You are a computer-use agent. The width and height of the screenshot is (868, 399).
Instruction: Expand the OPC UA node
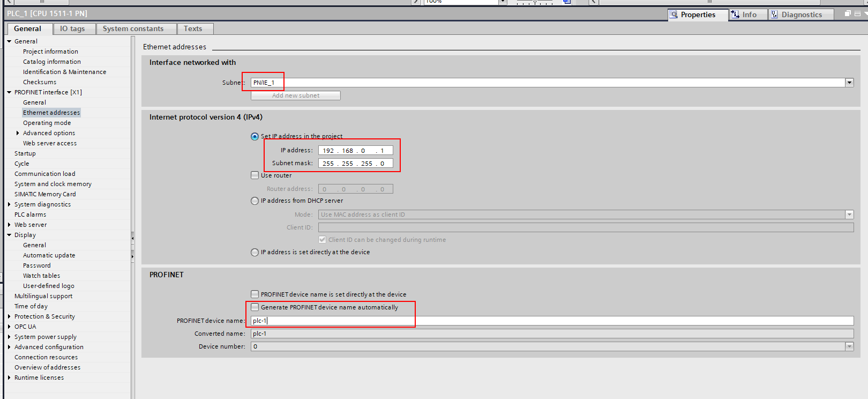[x=9, y=327]
